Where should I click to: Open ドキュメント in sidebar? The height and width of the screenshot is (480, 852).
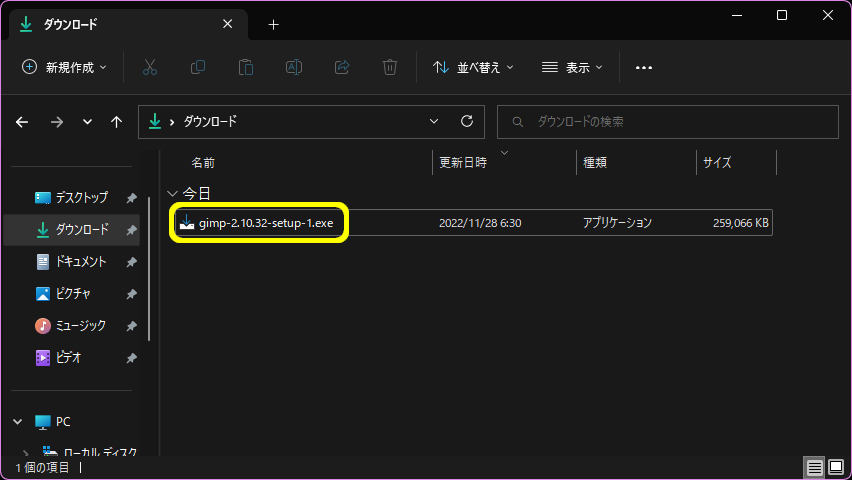[x=71, y=261]
